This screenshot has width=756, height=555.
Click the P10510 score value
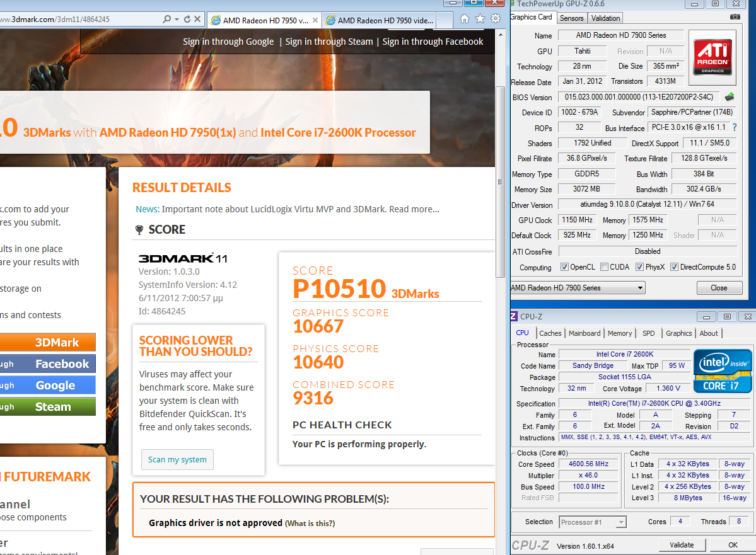[x=339, y=289]
